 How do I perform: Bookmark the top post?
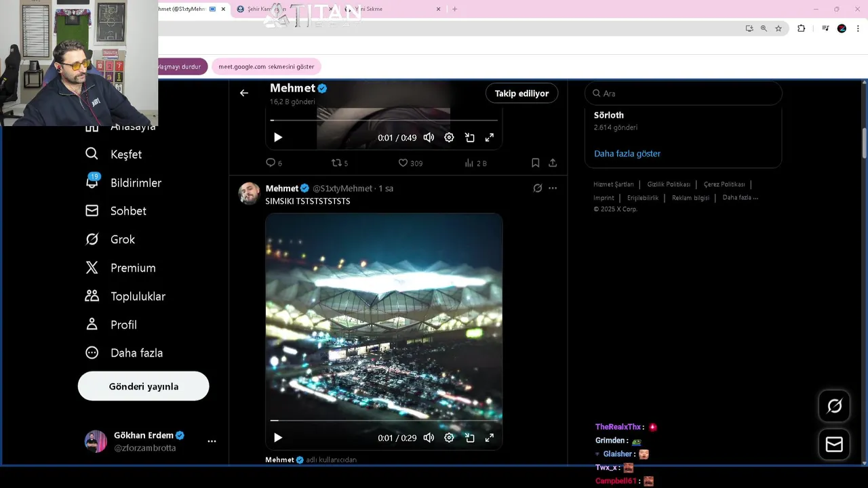(x=535, y=163)
